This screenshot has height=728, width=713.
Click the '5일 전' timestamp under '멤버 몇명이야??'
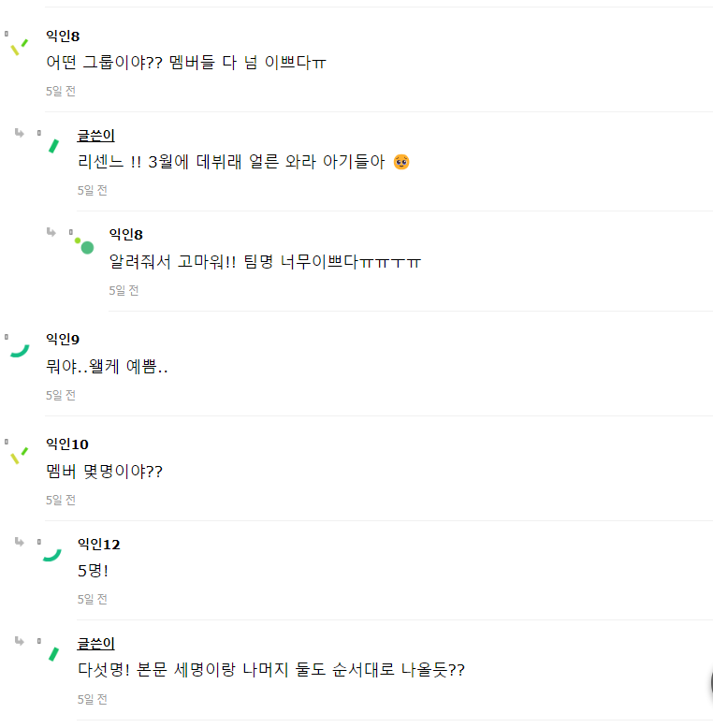(x=61, y=501)
